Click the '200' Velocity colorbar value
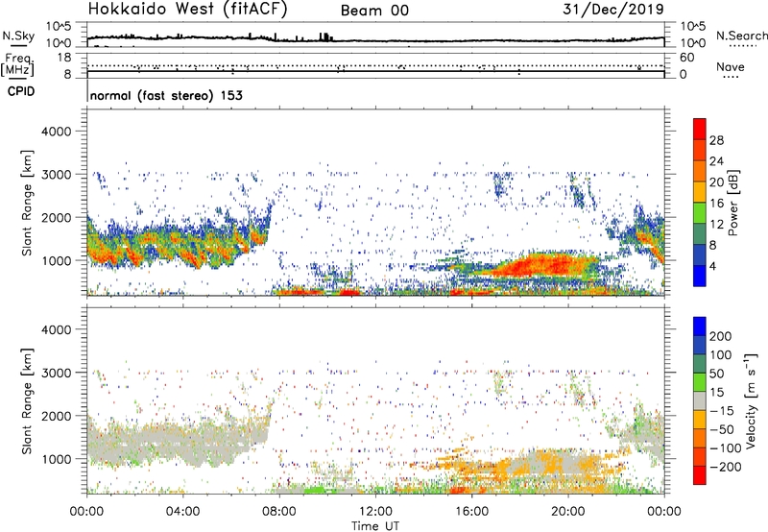Image resolution: width=768 pixels, height=532 pixels. tap(721, 336)
